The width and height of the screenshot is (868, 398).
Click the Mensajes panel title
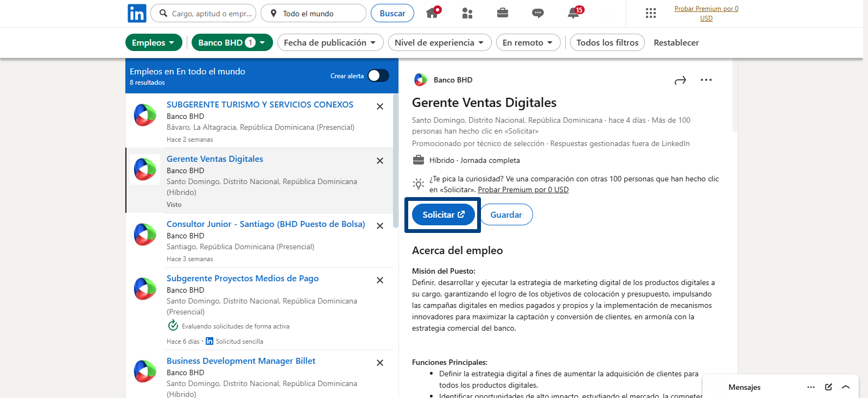(744, 387)
